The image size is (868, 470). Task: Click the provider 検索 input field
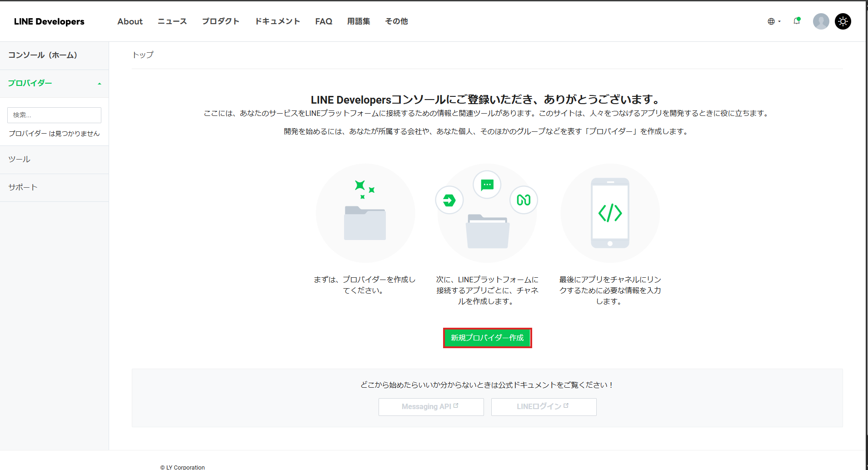tap(54, 115)
